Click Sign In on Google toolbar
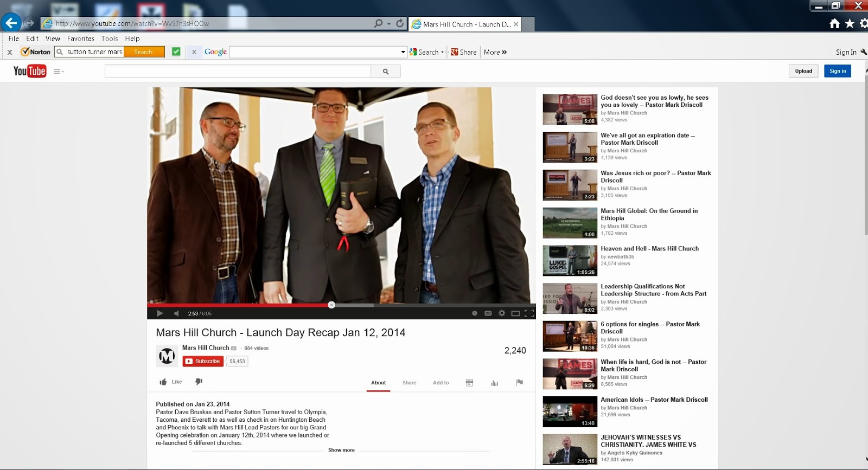Image resolution: width=868 pixels, height=470 pixels. point(846,52)
